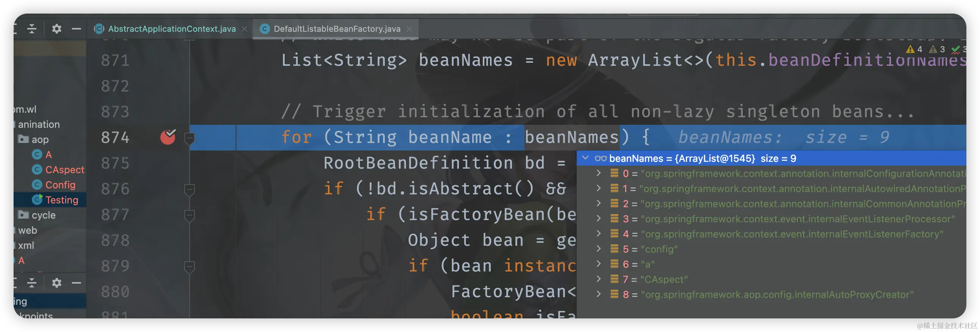
Task: Hide the lower tool window
Action: click(x=76, y=282)
